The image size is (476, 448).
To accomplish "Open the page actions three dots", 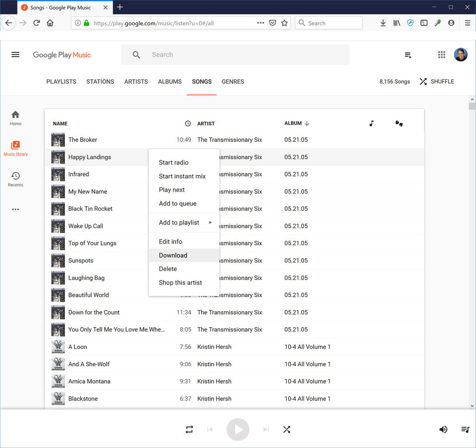I will tap(260, 23).
